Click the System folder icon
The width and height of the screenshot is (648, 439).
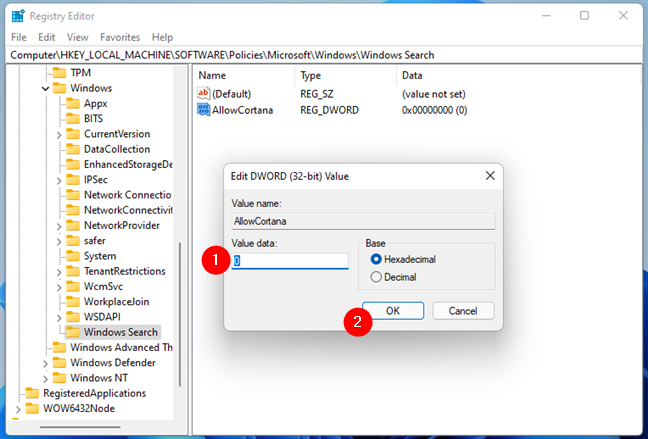(x=73, y=256)
